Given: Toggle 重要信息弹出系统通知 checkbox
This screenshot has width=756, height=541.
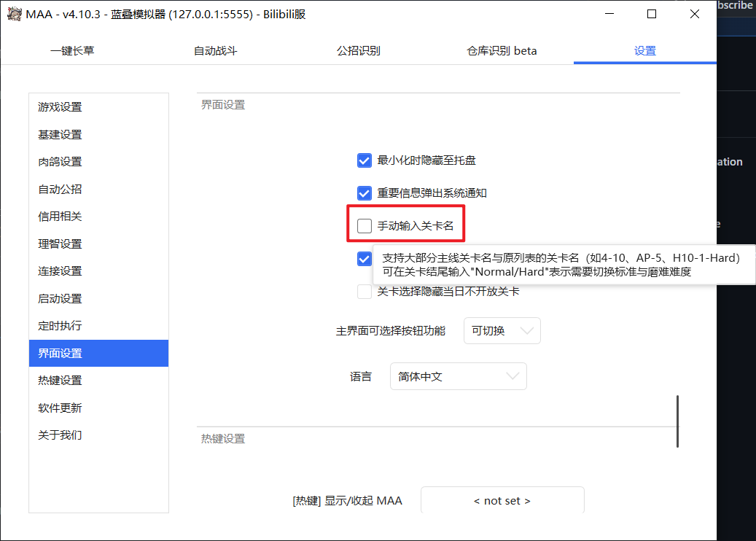Looking at the screenshot, I should point(365,193).
